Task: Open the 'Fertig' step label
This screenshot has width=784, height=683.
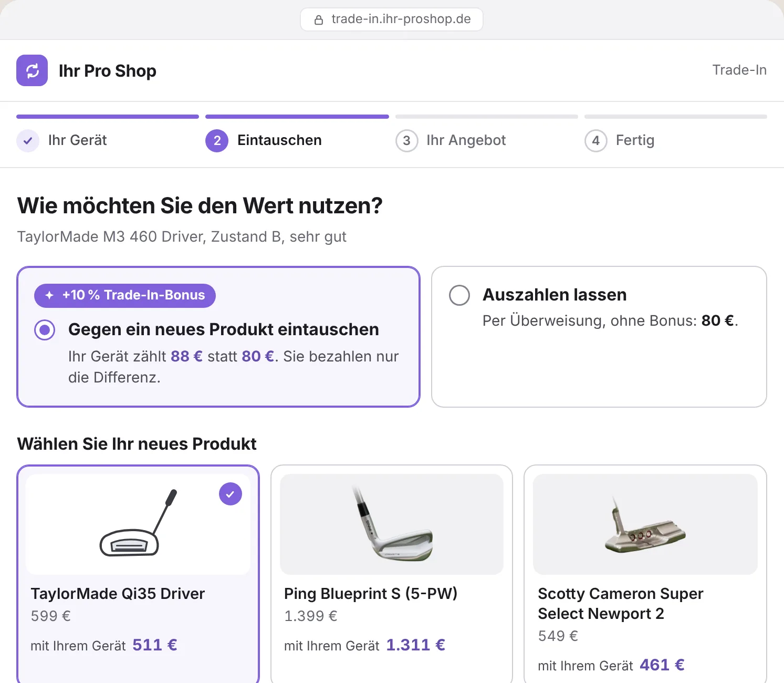Action: [x=635, y=140]
